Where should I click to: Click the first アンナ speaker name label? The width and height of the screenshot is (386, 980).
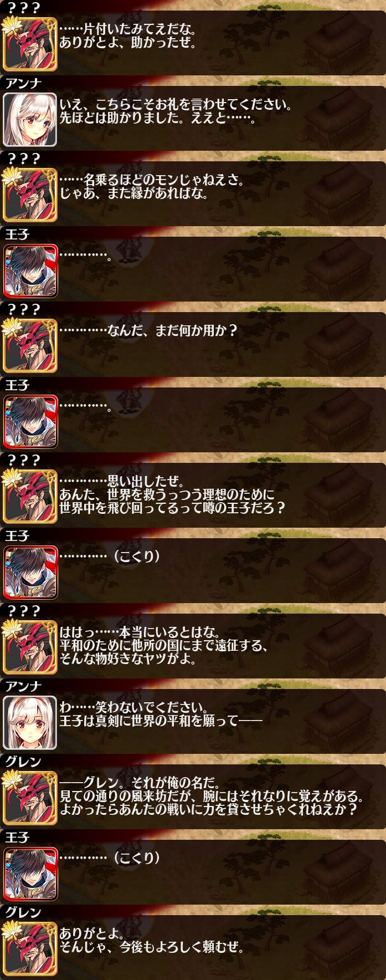(x=22, y=83)
